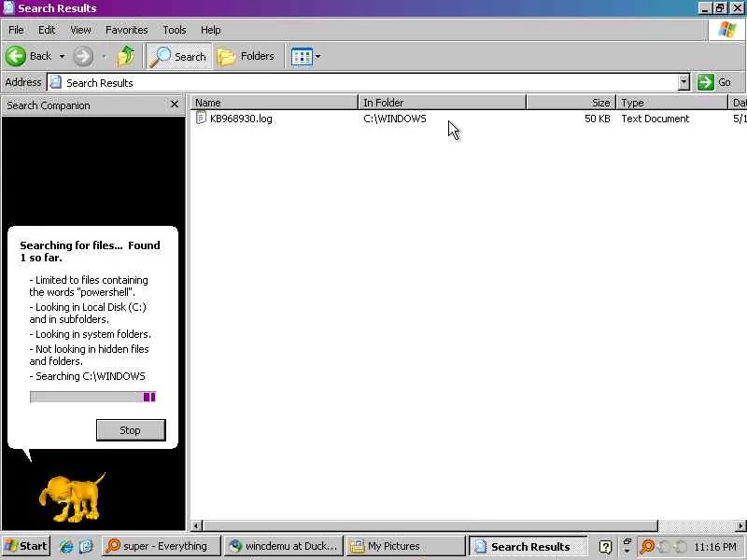
Task: Open the File menu
Action: [x=16, y=30]
